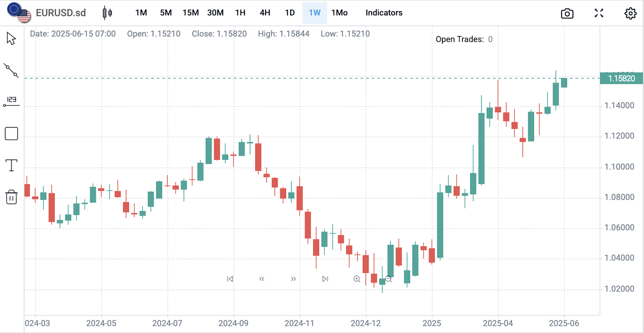Click the 2024-07 time axis label
644x333 pixels.
167,323
